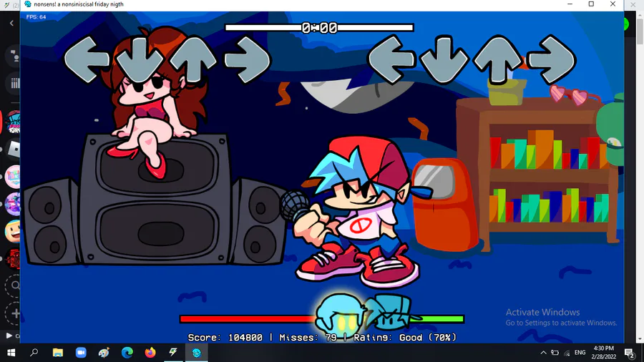Close the game window
This screenshot has width=644, height=362.
[x=613, y=4]
